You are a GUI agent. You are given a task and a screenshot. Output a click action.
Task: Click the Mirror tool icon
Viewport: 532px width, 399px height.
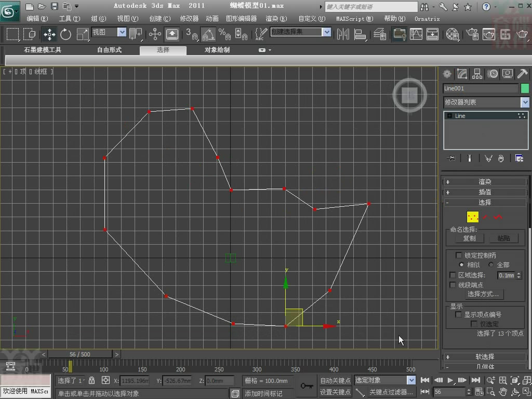343,34
